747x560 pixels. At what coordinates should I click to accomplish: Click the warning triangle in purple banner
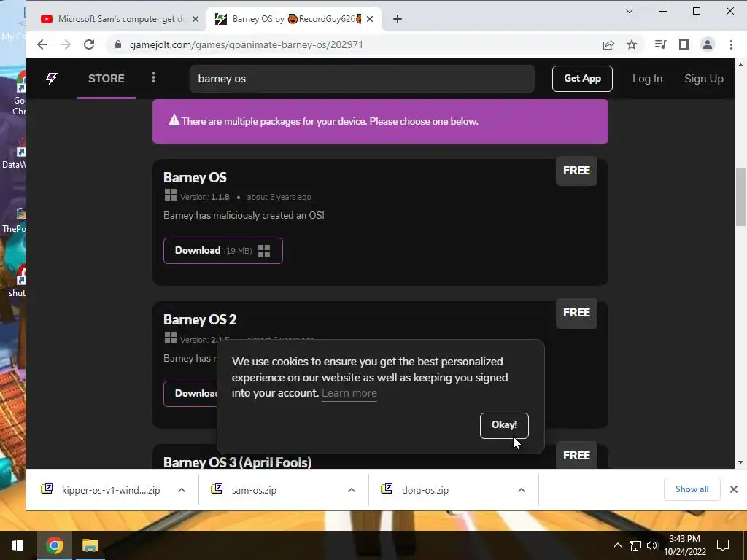point(174,120)
